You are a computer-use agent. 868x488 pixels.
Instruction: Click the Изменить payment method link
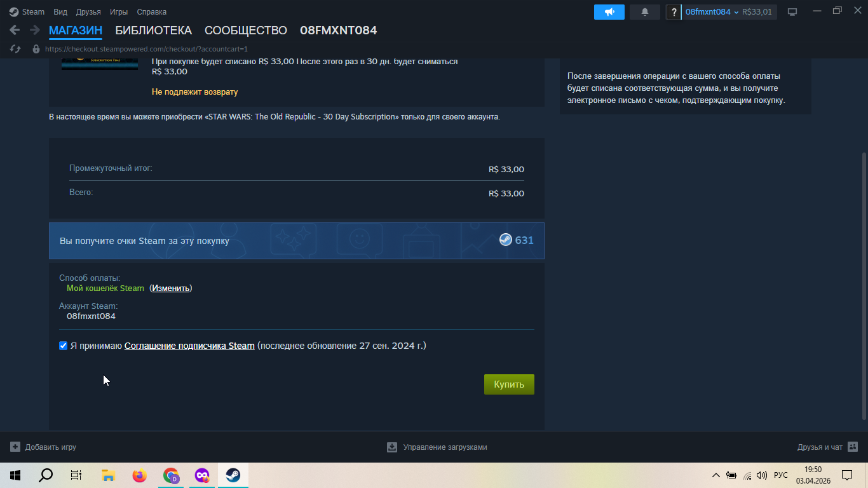click(x=171, y=288)
